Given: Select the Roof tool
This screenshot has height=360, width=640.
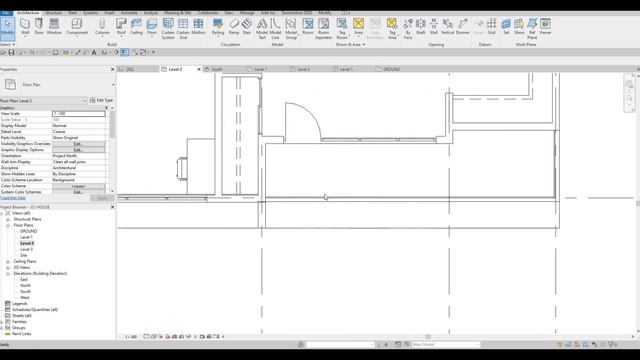Looking at the screenshot, I should (121, 27).
